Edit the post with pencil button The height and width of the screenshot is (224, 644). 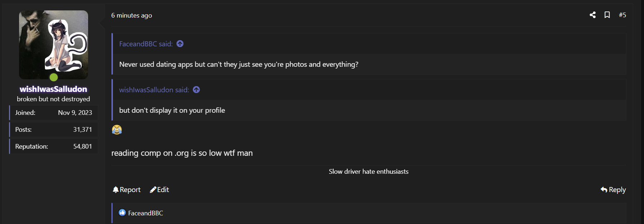pyautogui.click(x=159, y=190)
